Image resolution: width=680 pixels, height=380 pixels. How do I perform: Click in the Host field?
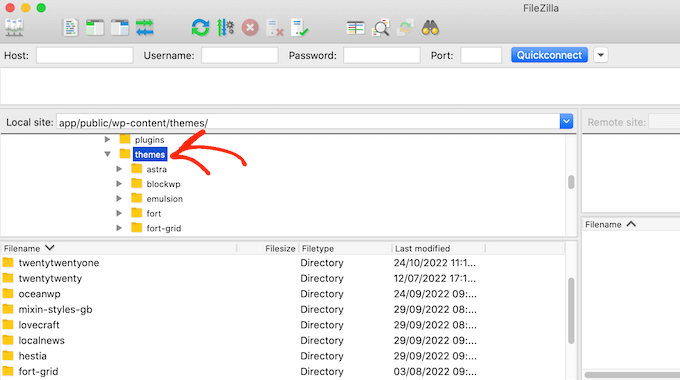click(85, 56)
